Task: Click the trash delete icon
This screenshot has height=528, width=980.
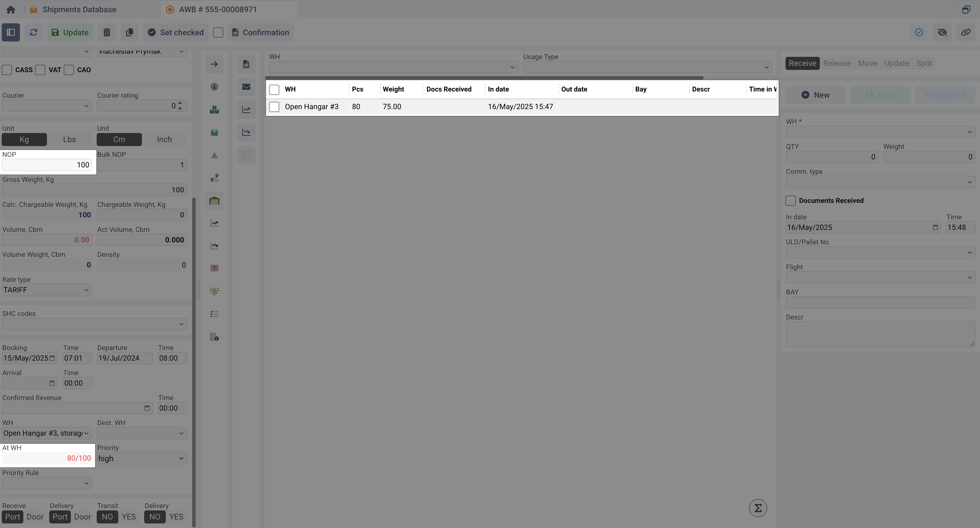Action: tap(107, 32)
